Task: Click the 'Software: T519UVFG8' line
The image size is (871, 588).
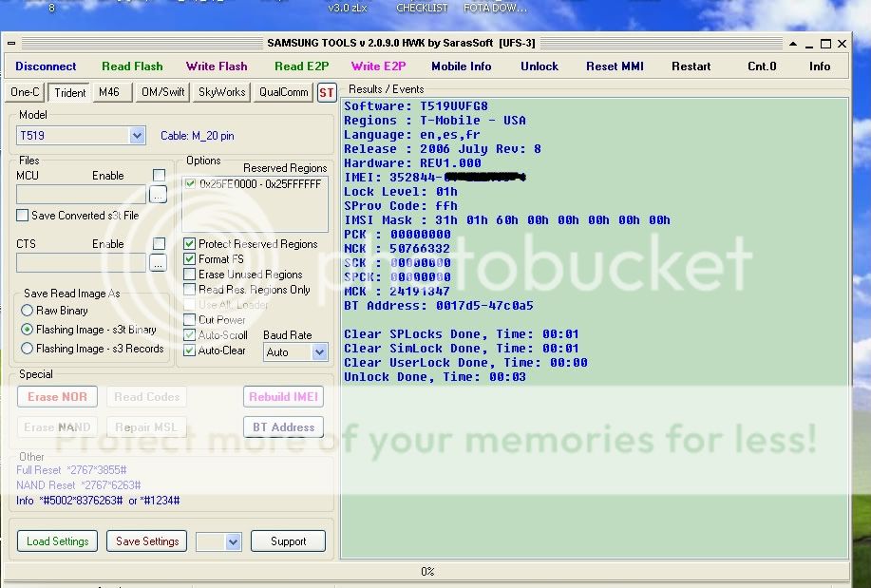Action: tap(415, 106)
